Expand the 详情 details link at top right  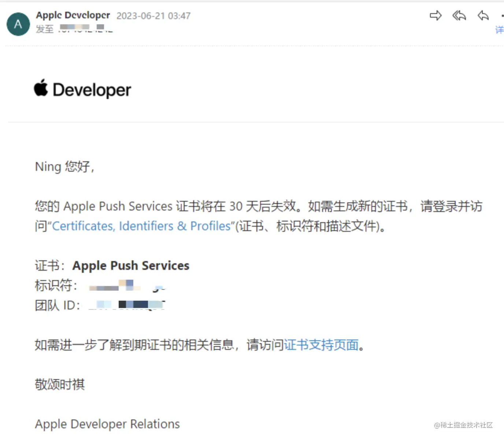[x=500, y=29]
